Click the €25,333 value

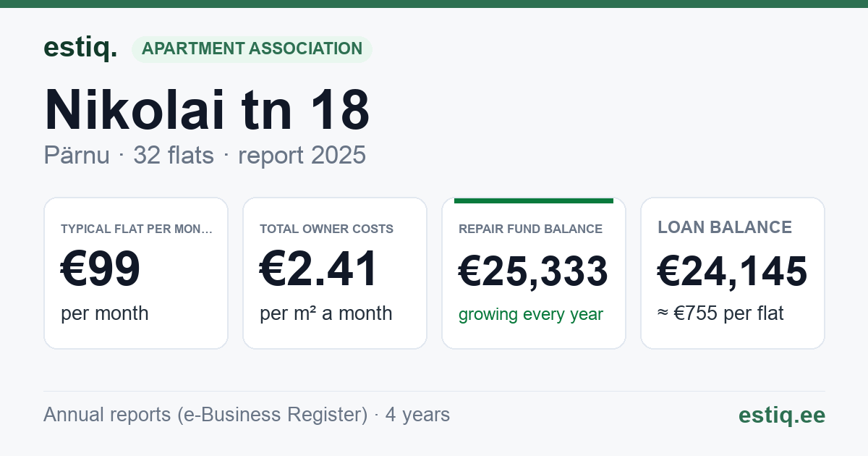pos(534,271)
